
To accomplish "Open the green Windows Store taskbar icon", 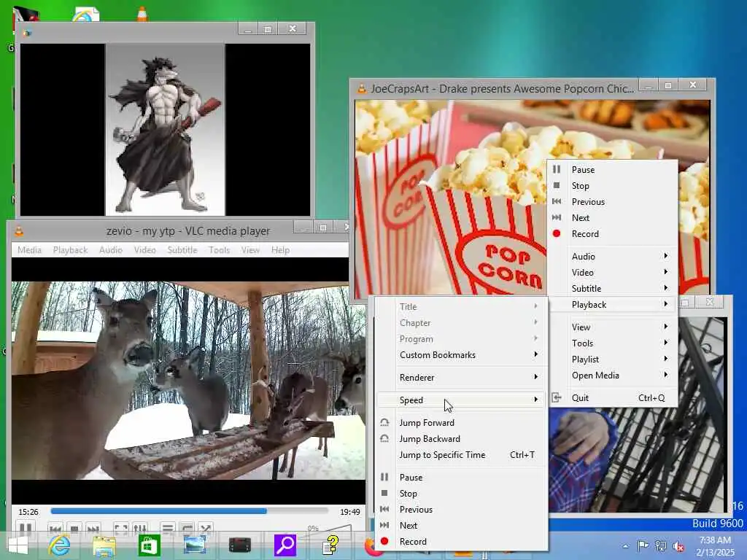I will coord(149,545).
